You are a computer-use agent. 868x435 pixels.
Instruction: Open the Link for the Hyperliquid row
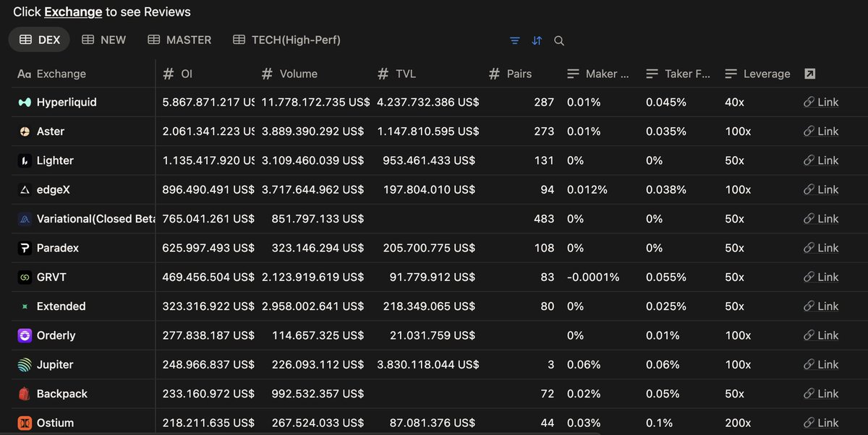coord(821,103)
